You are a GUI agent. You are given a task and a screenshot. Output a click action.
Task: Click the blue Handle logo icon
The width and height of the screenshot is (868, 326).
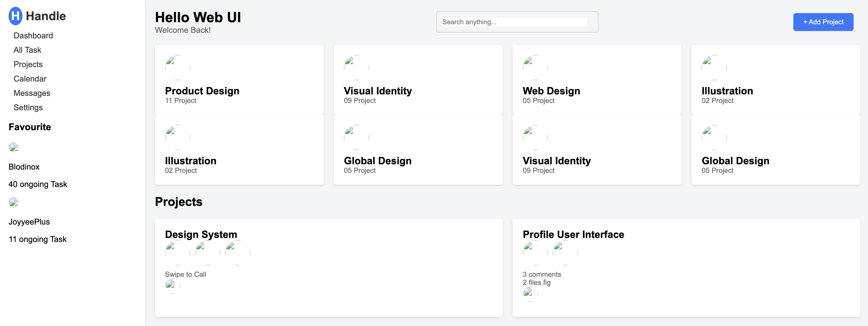click(x=15, y=16)
